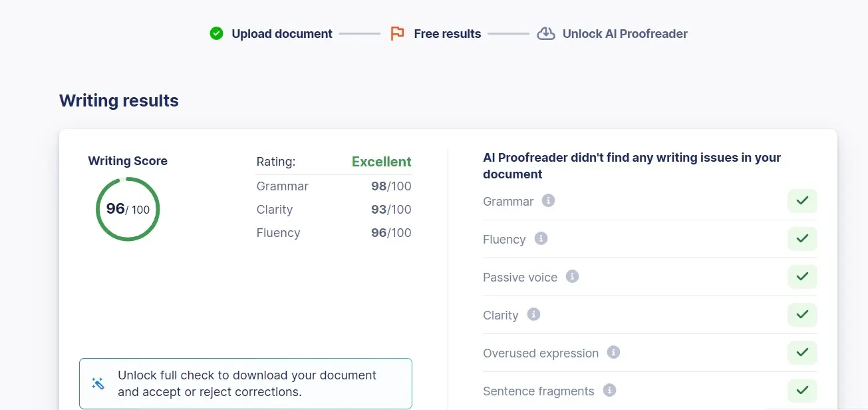868x410 pixels.
Task: Go to the Upload document step
Action: (281, 34)
